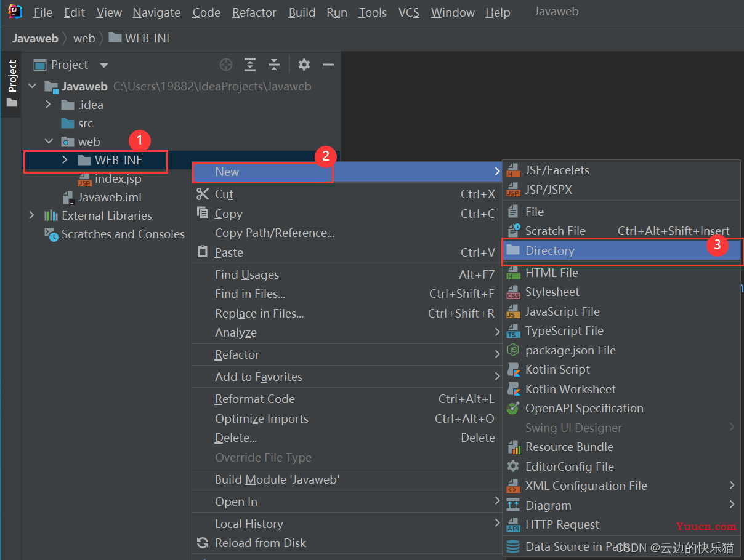Image resolution: width=744 pixels, height=560 pixels.
Task: Open the Refactor submenu in context menu
Action: 347,354
